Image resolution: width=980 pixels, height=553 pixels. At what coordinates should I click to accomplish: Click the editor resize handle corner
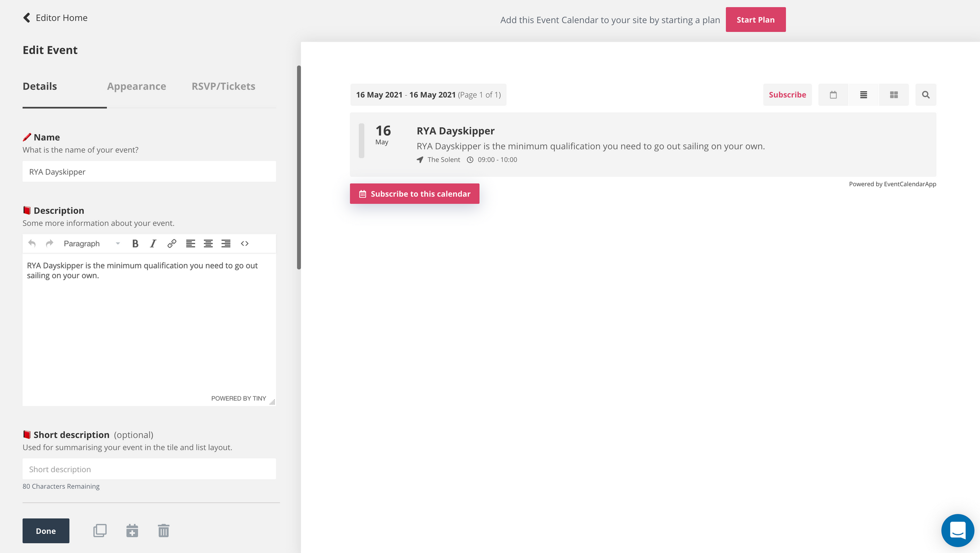coord(272,402)
